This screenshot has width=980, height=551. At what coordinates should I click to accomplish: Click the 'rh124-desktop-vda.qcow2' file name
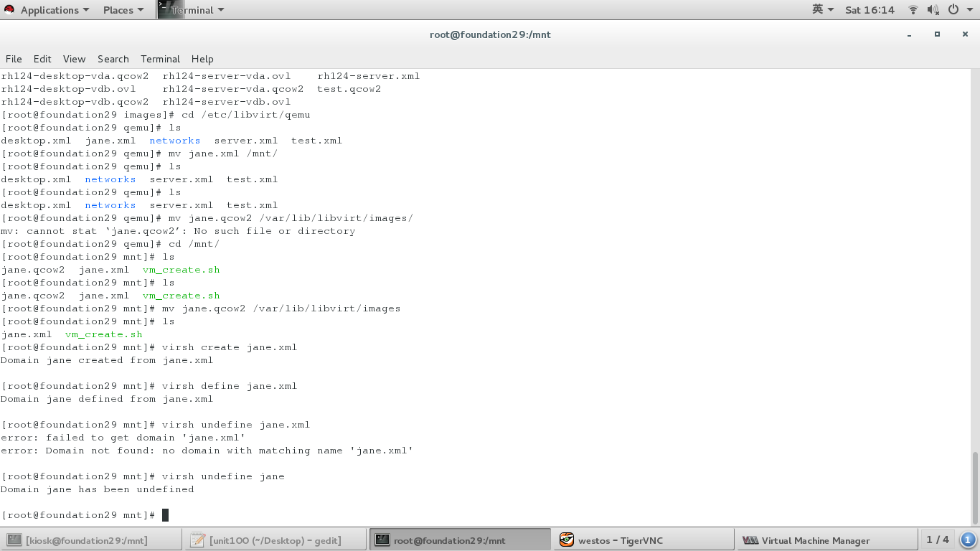(x=75, y=76)
